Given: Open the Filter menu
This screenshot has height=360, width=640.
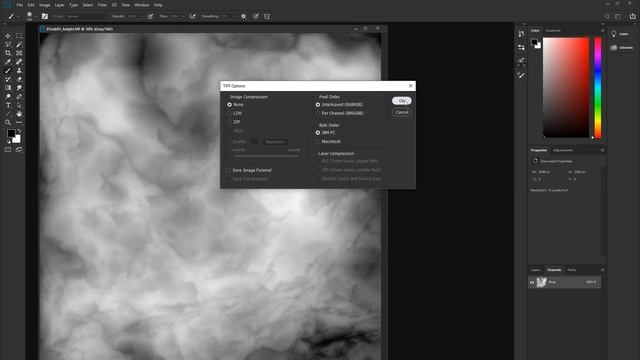Looking at the screenshot, I should [x=102, y=5].
